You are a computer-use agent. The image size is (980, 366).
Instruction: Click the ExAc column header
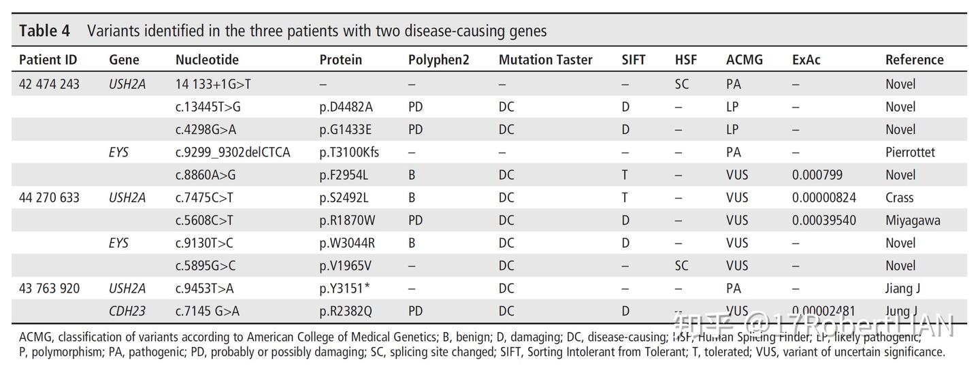[x=806, y=60]
